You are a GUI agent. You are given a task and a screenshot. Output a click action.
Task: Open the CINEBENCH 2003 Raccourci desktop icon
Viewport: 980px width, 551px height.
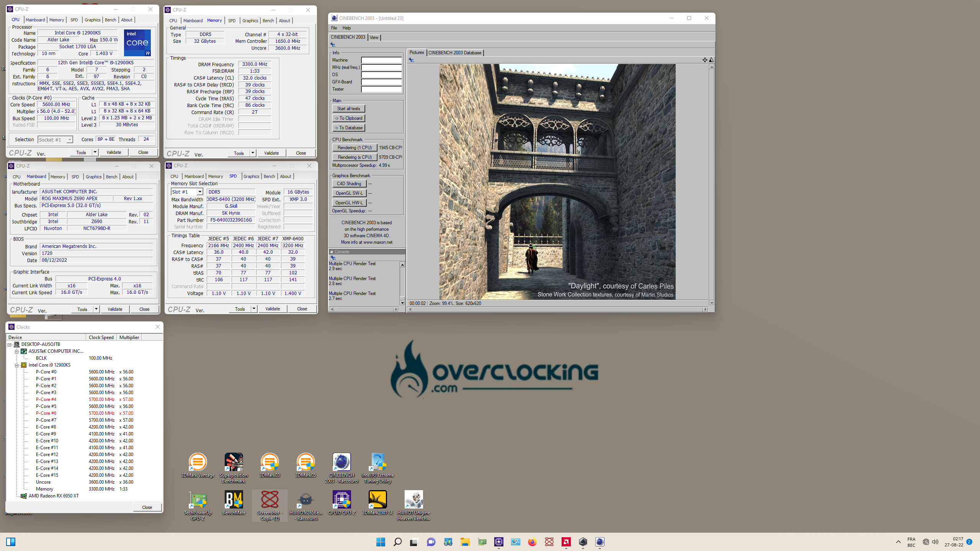coord(341,468)
